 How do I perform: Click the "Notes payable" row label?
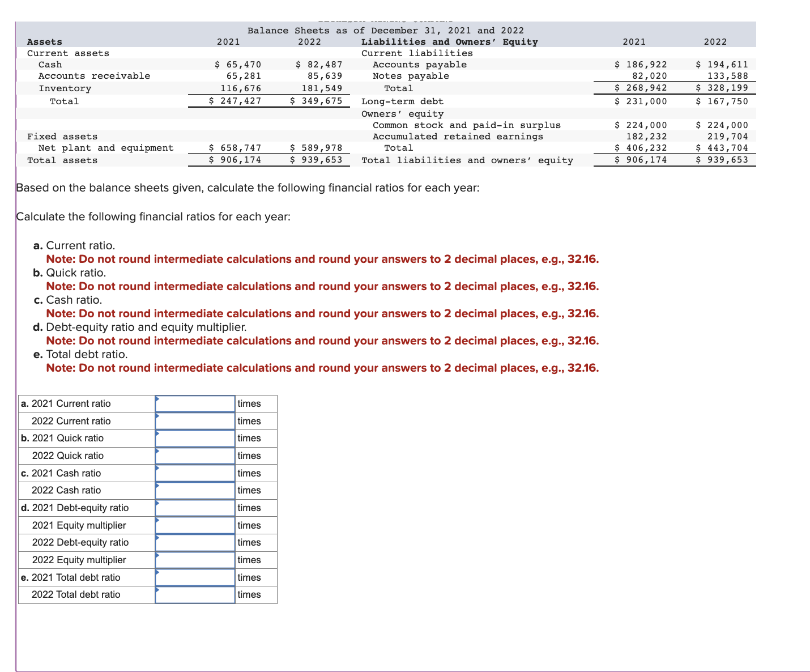tap(411, 76)
